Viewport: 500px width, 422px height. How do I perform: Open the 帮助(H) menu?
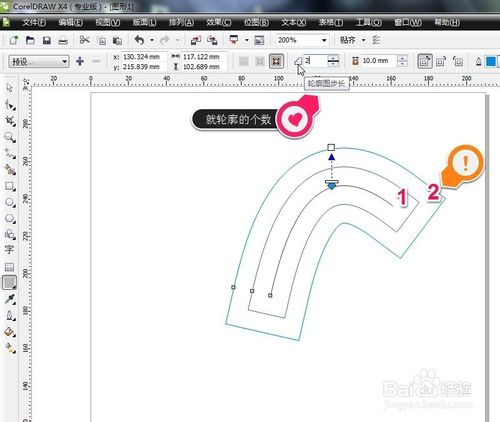pos(447,23)
